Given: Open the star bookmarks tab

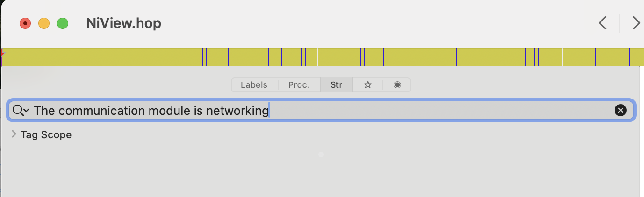Looking at the screenshot, I should click(368, 85).
